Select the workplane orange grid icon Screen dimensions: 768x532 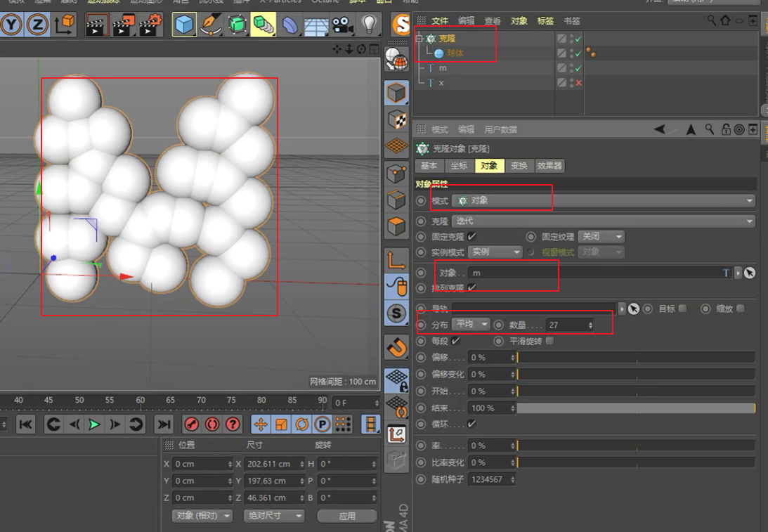pos(397,145)
